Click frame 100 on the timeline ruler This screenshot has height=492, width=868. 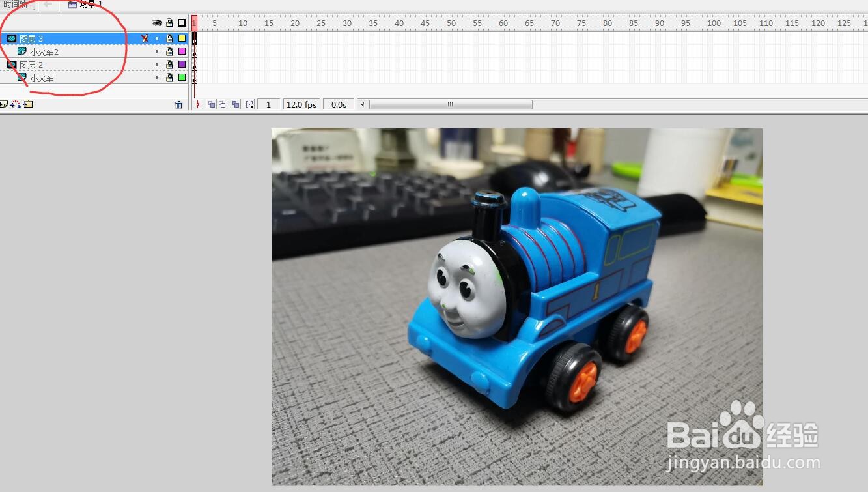click(x=714, y=23)
